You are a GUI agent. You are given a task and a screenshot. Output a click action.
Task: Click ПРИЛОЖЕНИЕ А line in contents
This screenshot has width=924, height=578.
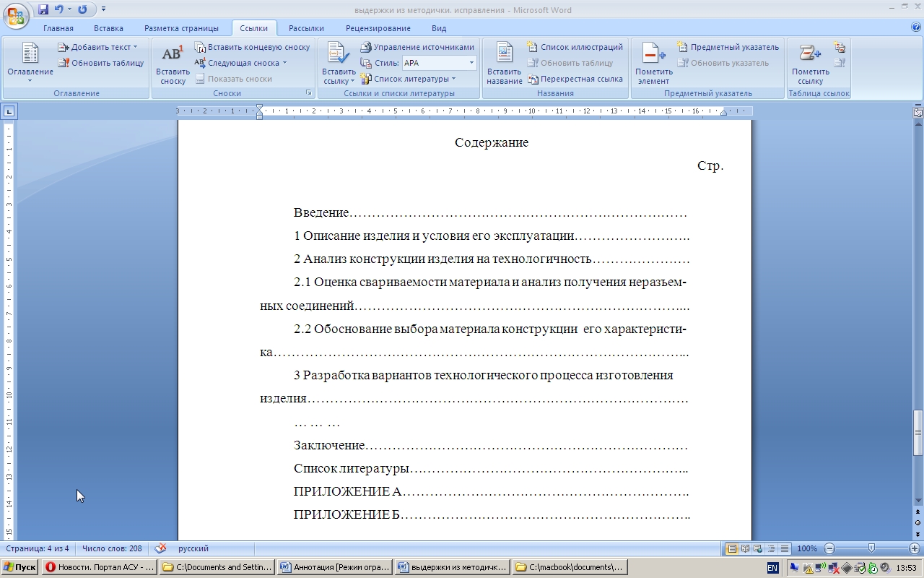[x=491, y=492]
